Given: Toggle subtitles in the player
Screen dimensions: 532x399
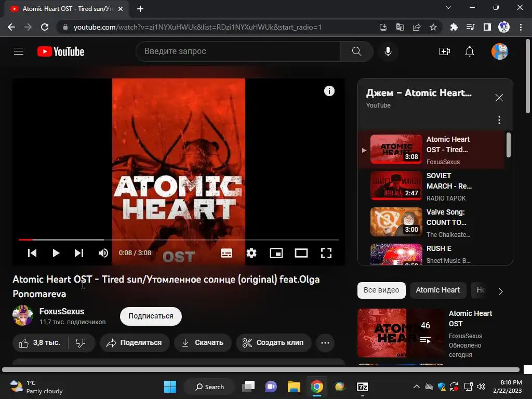Looking at the screenshot, I should pos(227,253).
